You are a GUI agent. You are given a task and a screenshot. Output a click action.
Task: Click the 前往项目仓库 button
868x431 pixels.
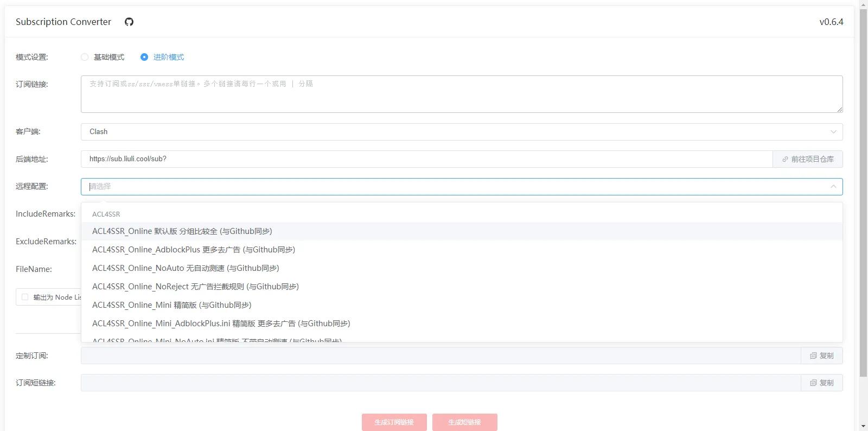tap(808, 159)
